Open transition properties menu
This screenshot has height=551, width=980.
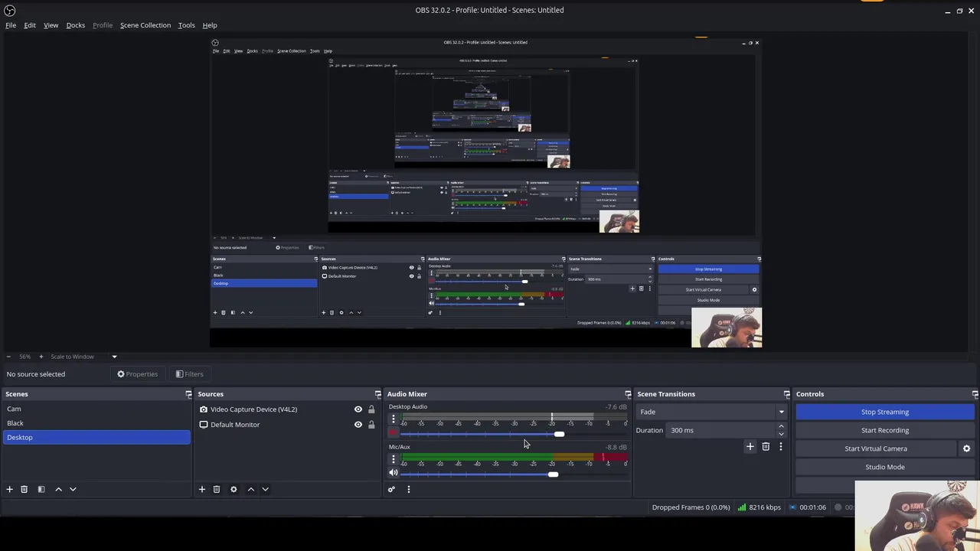(780, 446)
